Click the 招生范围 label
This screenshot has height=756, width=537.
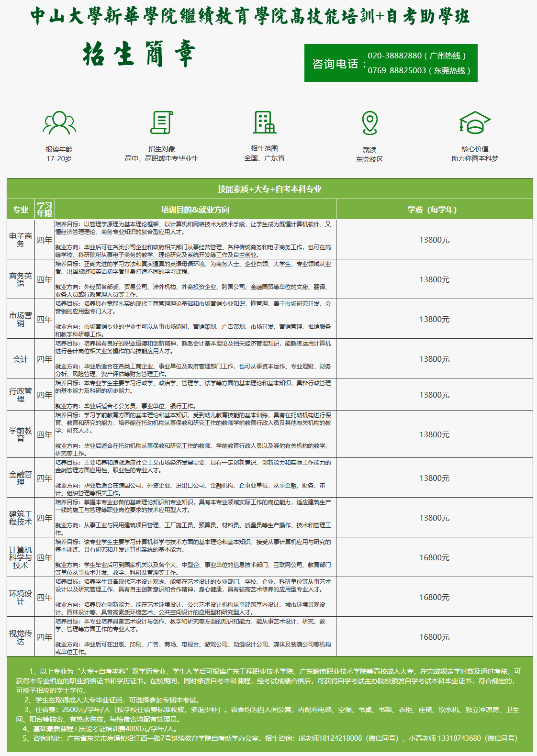[x=264, y=148]
